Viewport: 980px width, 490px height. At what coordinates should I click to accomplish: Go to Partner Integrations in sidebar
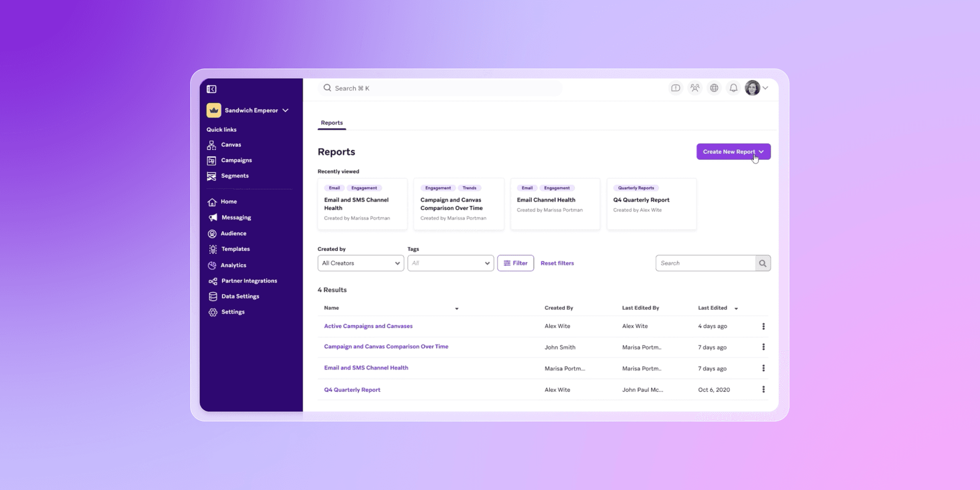249,281
